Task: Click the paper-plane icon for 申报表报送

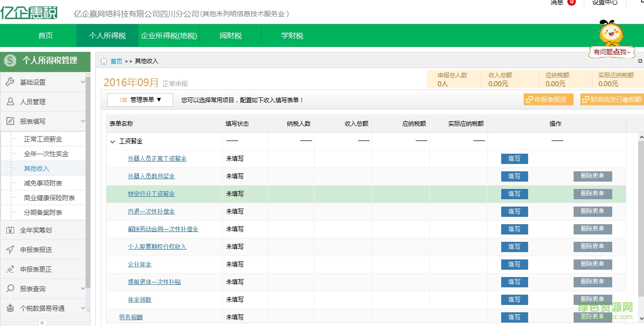Action: 11,249
